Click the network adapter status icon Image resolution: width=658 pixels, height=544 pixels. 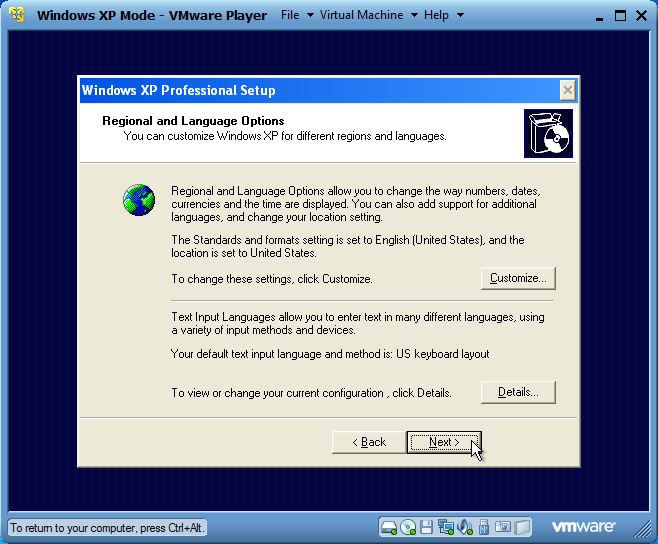[x=445, y=527]
